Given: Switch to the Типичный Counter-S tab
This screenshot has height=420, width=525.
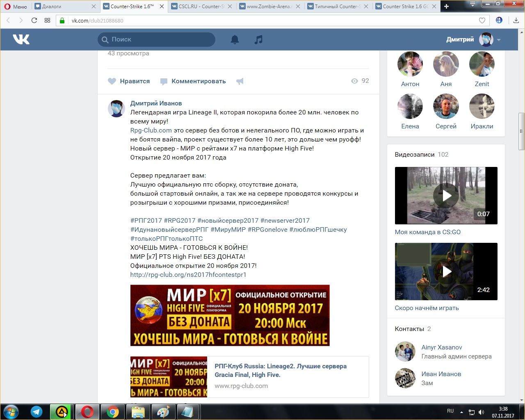Looking at the screenshot, I should point(337,6).
